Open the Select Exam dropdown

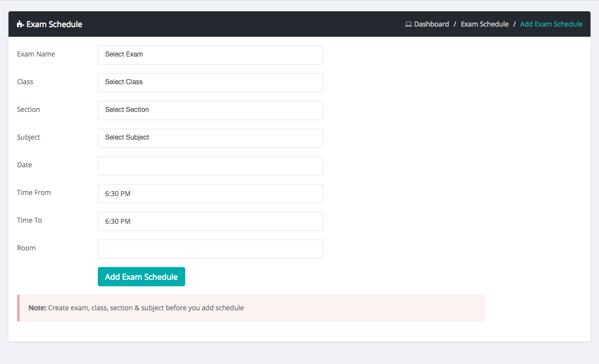pyautogui.click(x=210, y=55)
